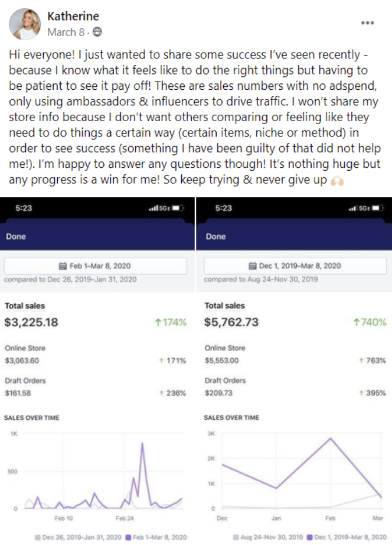Image resolution: width=392 pixels, height=545 pixels.
Task: Open Katherine's profile name link
Action: pos(73,17)
